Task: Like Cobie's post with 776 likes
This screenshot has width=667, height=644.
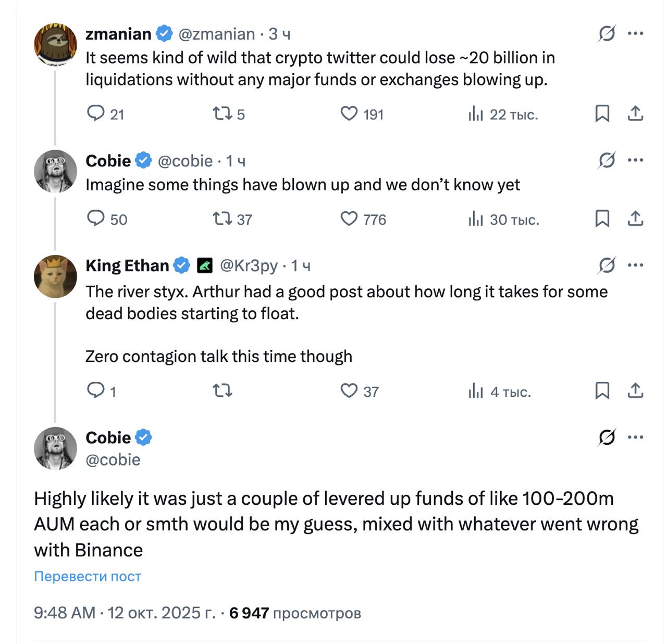Action: [349, 218]
